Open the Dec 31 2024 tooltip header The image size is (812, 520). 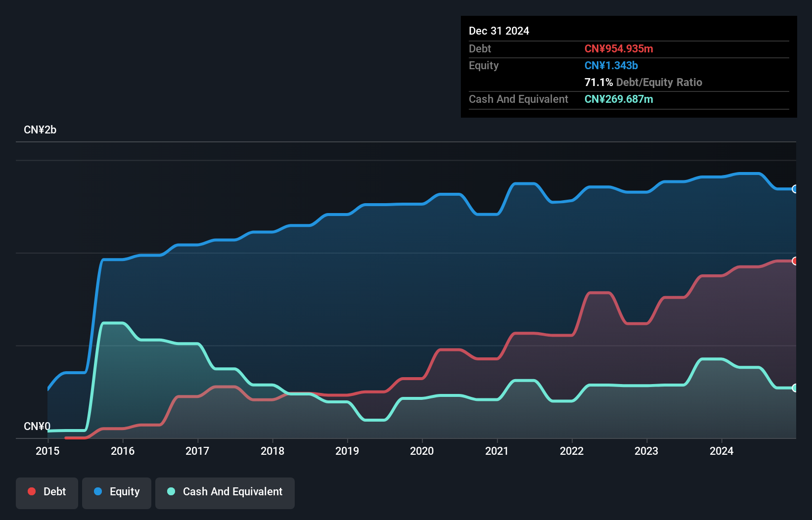(x=499, y=31)
